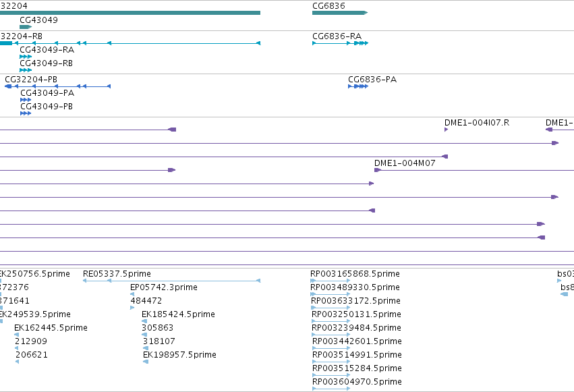This screenshot has width=574, height=392.
Task: Click the RP003604970.5prime EST feature
Action: [x=331, y=389]
